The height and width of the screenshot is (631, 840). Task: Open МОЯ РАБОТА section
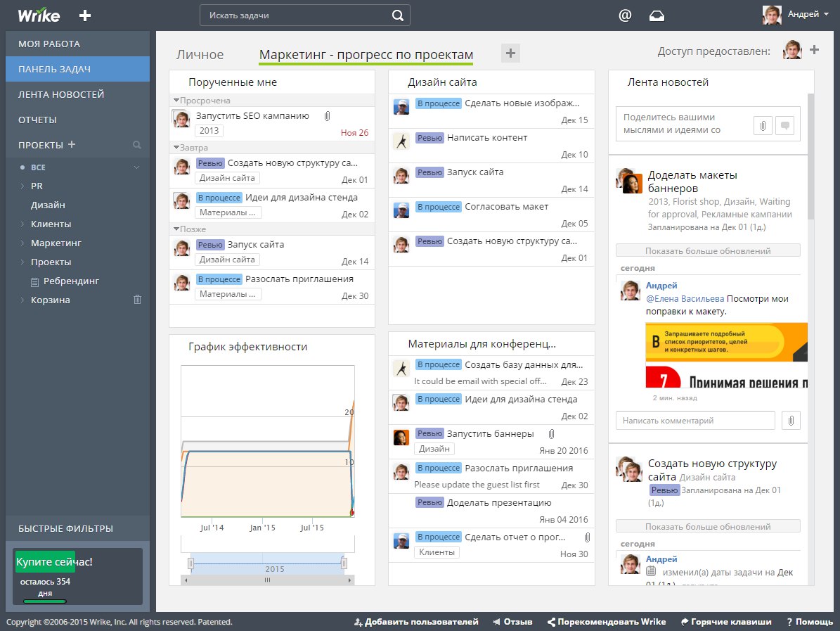click(78, 44)
